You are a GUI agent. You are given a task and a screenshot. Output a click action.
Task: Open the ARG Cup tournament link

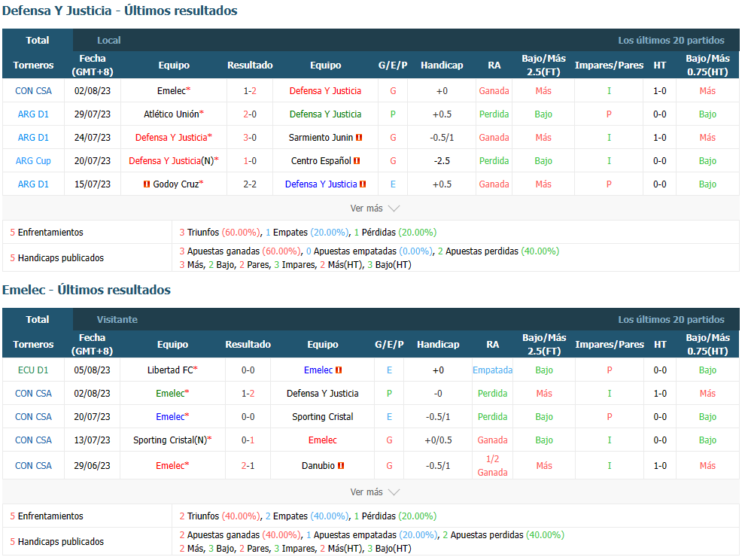(33, 160)
